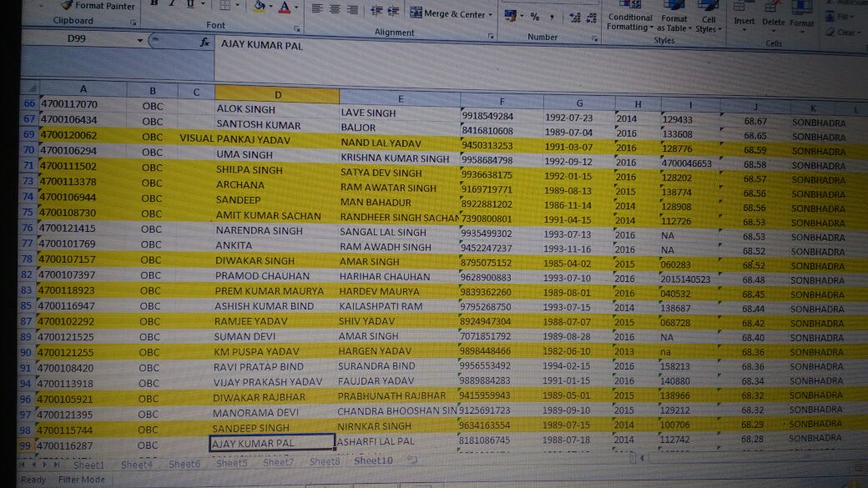Click Insert cells button
Viewport: 868px width, 488px height.
[x=744, y=17]
